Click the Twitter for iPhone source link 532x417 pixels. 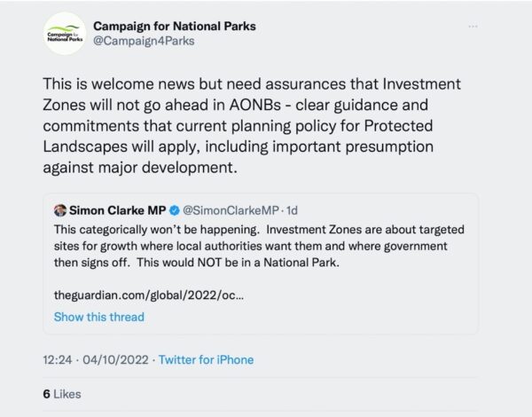click(x=207, y=359)
